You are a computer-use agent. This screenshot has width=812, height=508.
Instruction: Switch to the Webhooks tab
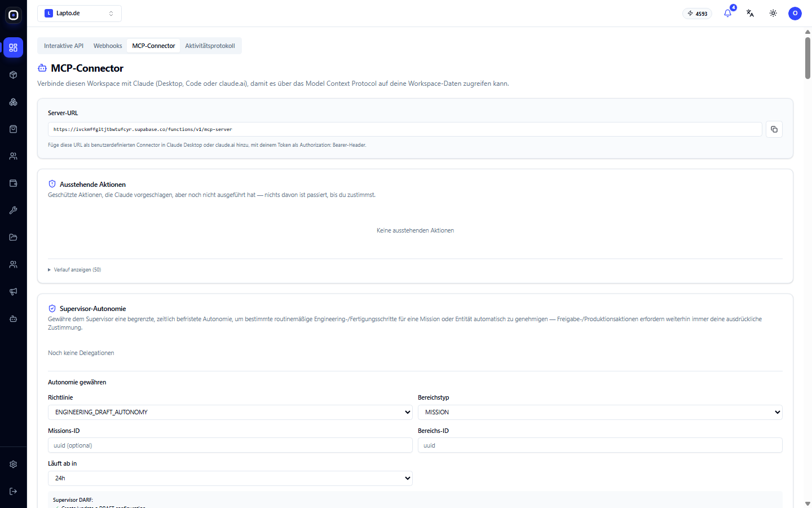click(108, 46)
